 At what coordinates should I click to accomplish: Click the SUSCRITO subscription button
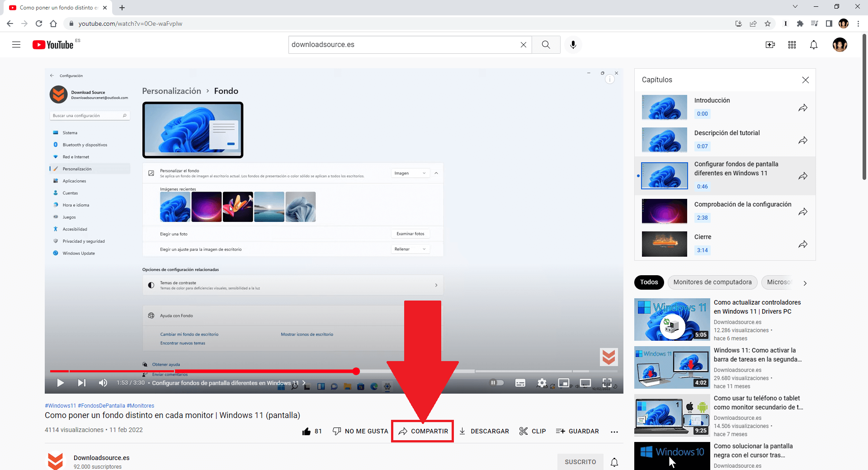pyautogui.click(x=580, y=462)
